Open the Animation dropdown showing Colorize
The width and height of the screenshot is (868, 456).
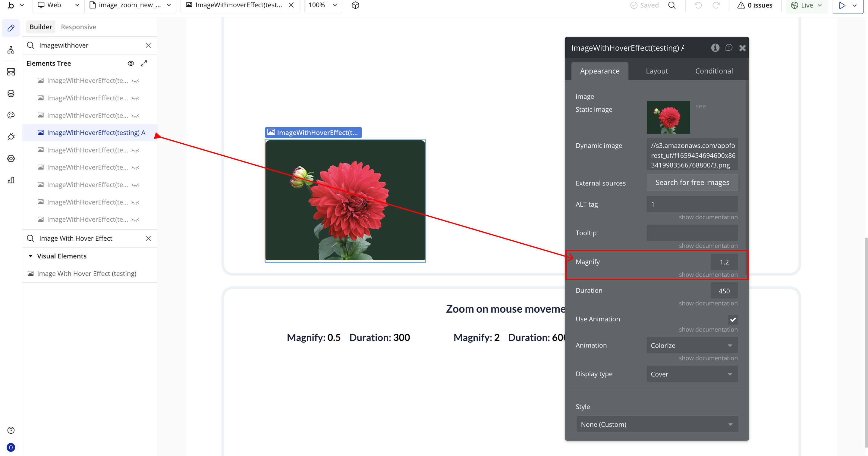click(692, 345)
